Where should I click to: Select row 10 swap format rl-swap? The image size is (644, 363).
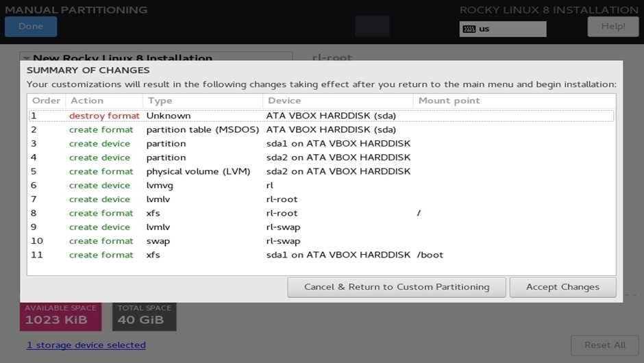point(321,242)
